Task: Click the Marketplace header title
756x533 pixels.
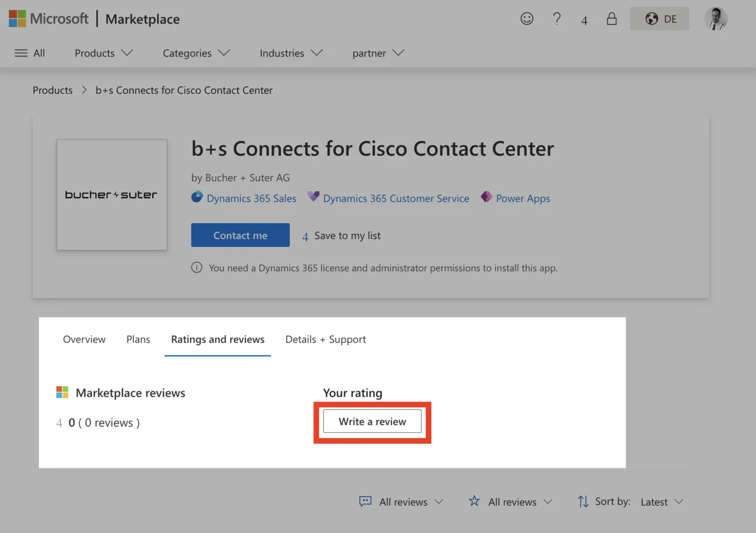Action: (143, 19)
